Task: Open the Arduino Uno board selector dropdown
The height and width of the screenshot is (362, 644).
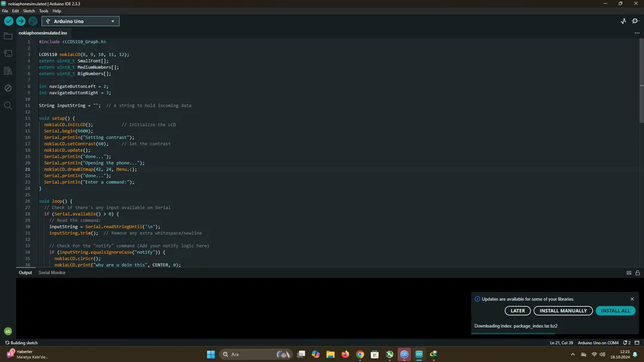Action: click(x=80, y=21)
